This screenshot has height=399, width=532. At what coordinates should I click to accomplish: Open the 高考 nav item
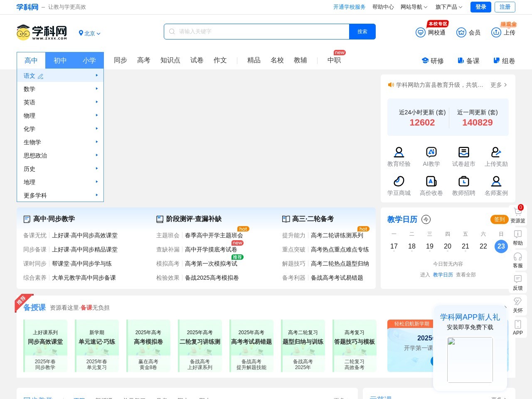144,60
